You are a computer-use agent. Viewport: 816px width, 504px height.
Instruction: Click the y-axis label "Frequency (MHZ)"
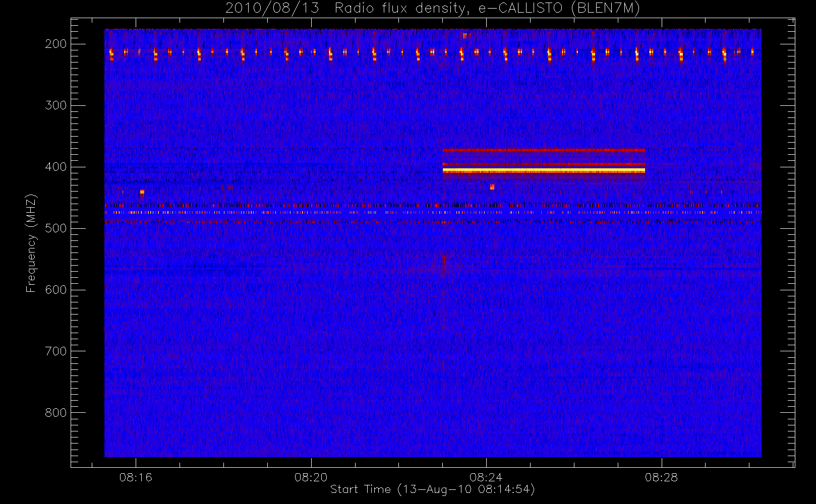[x=31, y=243]
